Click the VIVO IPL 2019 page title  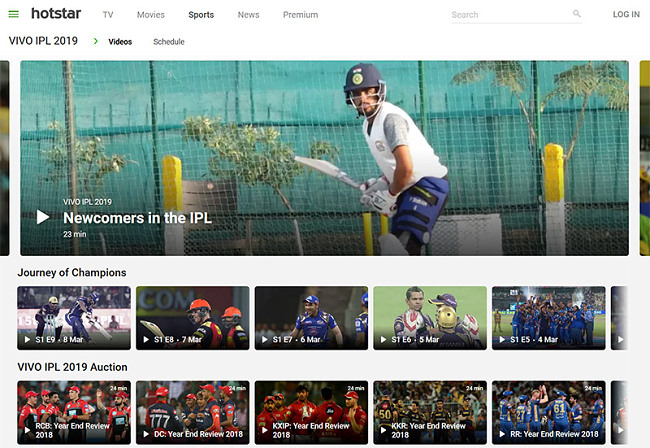click(43, 41)
